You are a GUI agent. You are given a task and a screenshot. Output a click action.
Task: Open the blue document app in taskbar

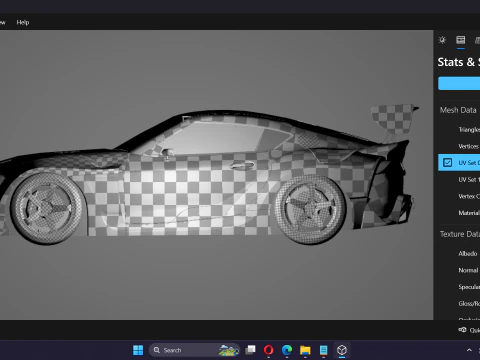[323, 350]
